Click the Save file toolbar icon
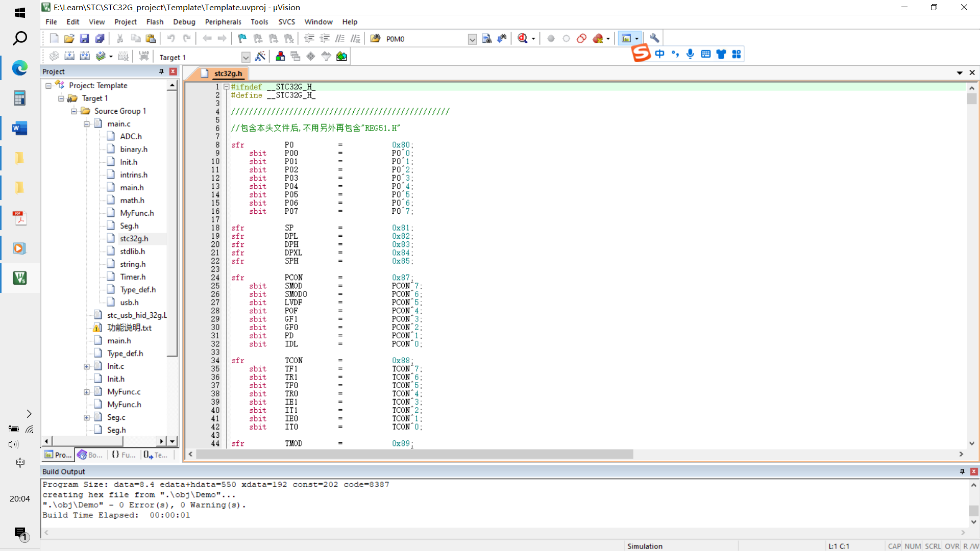Image resolution: width=980 pixels, height=551 pixels. coord(84,38)
